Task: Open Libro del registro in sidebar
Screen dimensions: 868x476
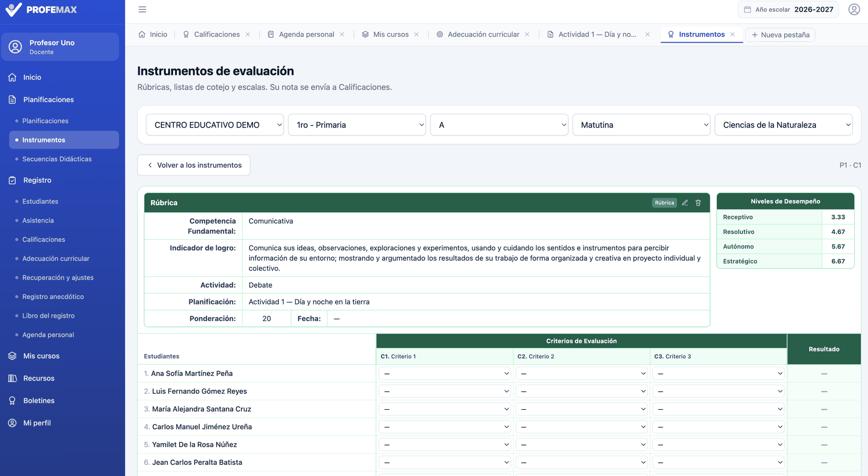Action: tap(49, 316)
